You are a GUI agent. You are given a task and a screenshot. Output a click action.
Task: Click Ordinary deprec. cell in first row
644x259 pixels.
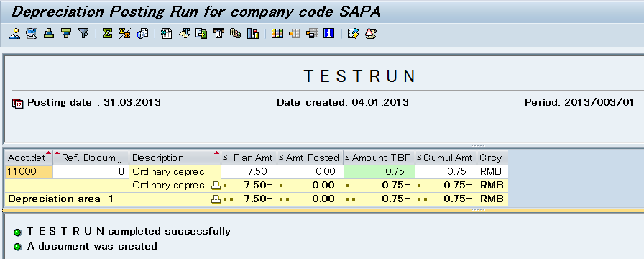click(x=175, y=172)
